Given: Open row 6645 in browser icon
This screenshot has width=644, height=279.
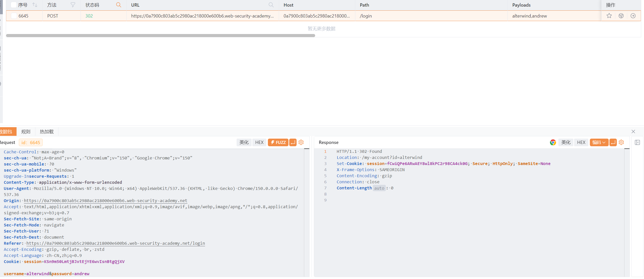Looking at the screenshot, I should [621, 16].
